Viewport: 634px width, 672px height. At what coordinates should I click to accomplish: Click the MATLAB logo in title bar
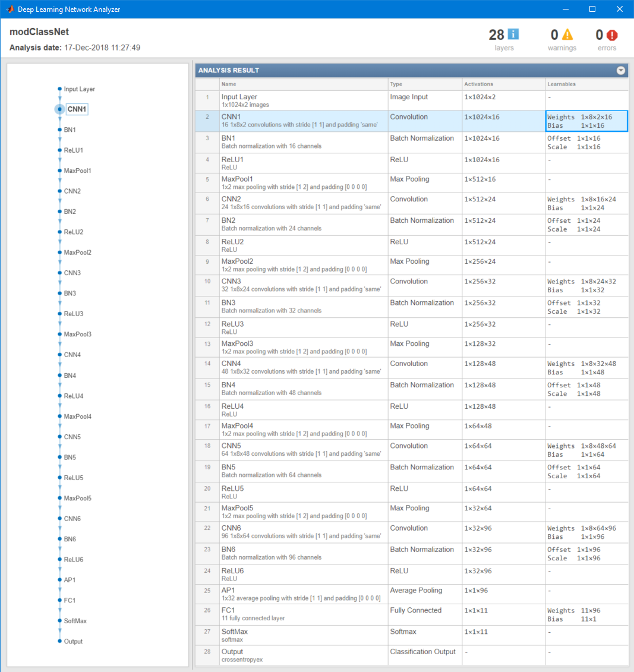pos(10,9)
